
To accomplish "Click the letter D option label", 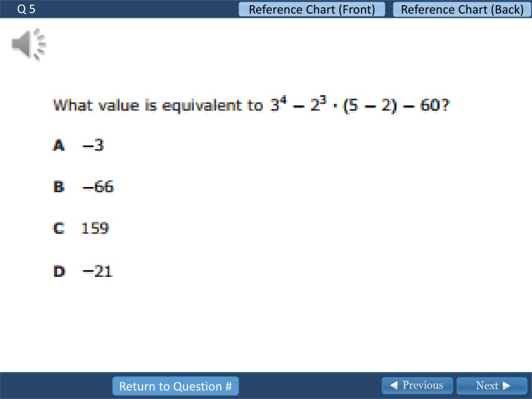I will tap(59, 271).
